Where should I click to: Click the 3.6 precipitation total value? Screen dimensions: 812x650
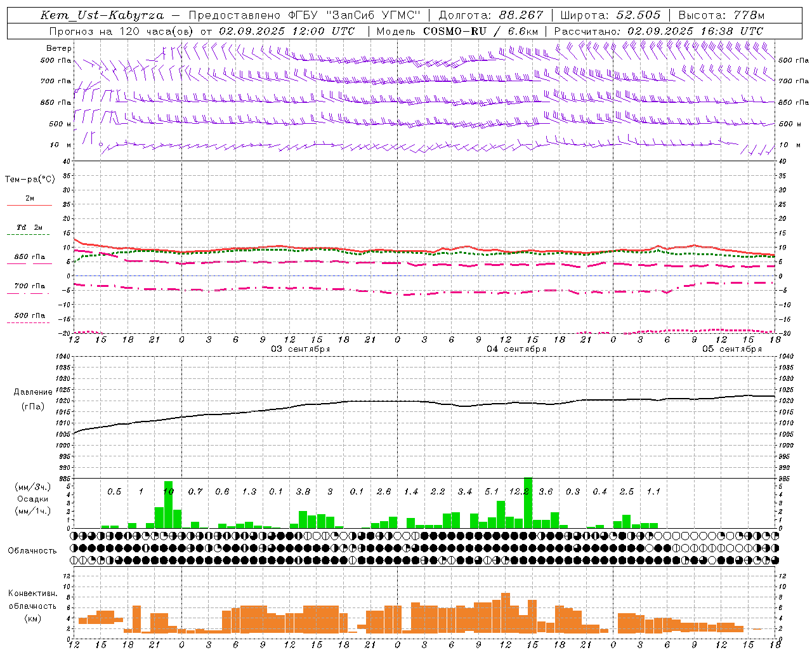tap(546, 491)
